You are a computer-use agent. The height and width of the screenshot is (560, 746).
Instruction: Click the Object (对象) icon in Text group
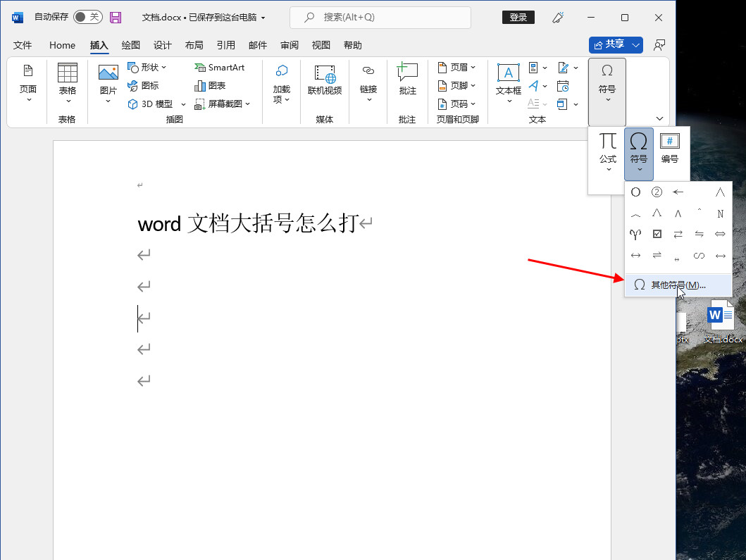click(x=562, y=104)
